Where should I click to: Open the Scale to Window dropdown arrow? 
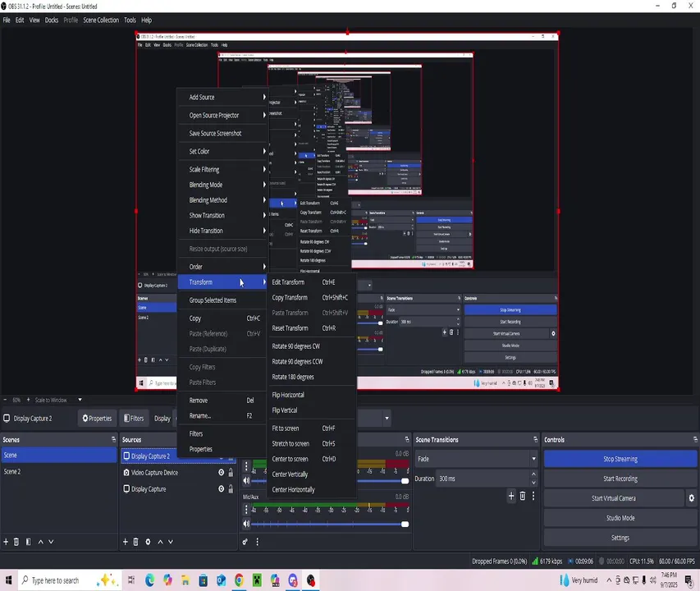click(x=80, y=400)
